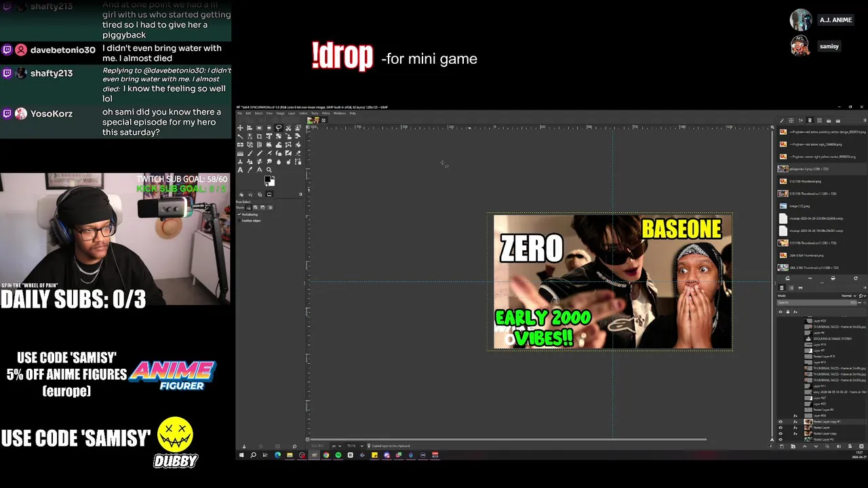Image resolution: width=868 pixels, height=488 pixels.
Task: Select the Free Select lasso tool
Action: 279,128
